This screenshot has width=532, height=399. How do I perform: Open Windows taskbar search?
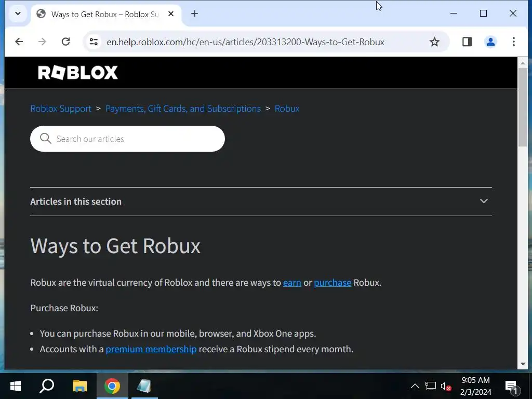[x=47, y=386]
